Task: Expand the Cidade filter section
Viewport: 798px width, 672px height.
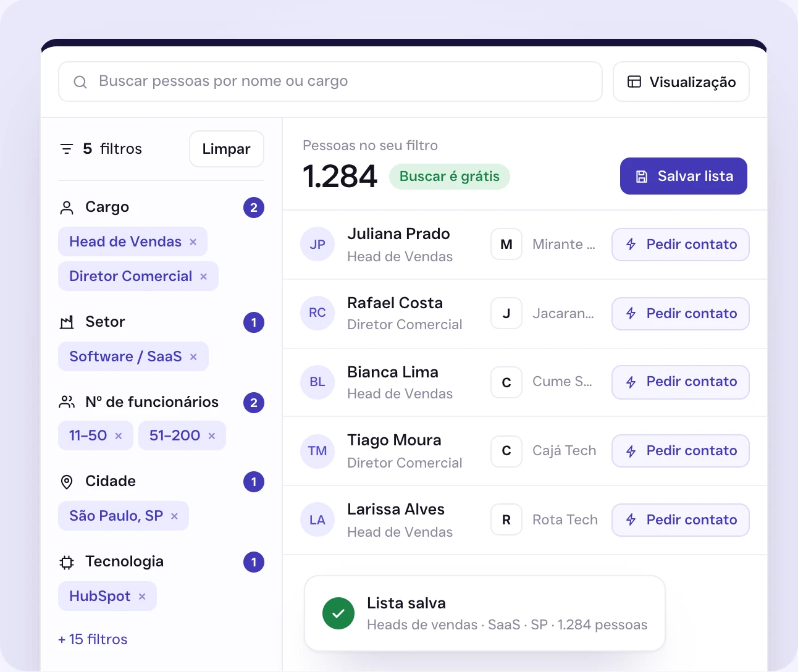Action: click(161, 482)
